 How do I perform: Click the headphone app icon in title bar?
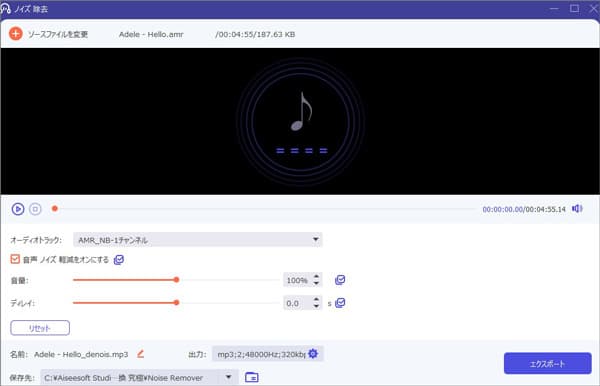[x=5, y=8]
